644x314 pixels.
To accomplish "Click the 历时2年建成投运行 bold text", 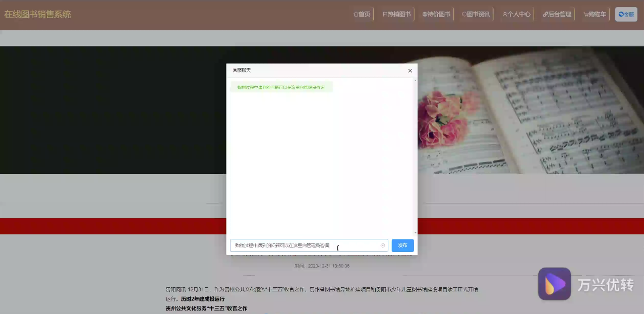I will pyautogui.click(x=203, y=299).
